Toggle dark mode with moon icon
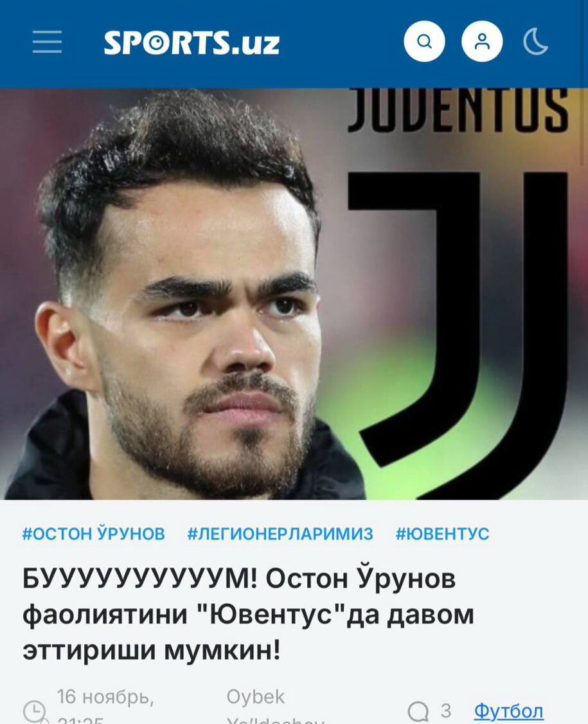 click(x=535, y=42)
